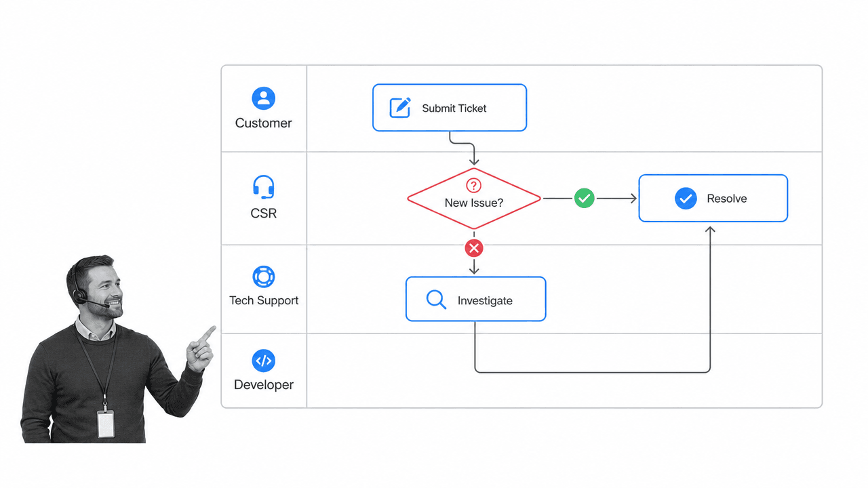The height and width of the screenshot is (488, 868).
Task: Click the red X circle
Action: coord(474,248)
